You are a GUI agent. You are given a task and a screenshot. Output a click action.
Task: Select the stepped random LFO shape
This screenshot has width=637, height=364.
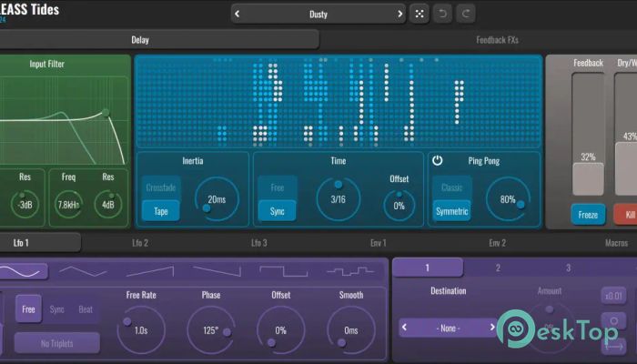point(349,271)
